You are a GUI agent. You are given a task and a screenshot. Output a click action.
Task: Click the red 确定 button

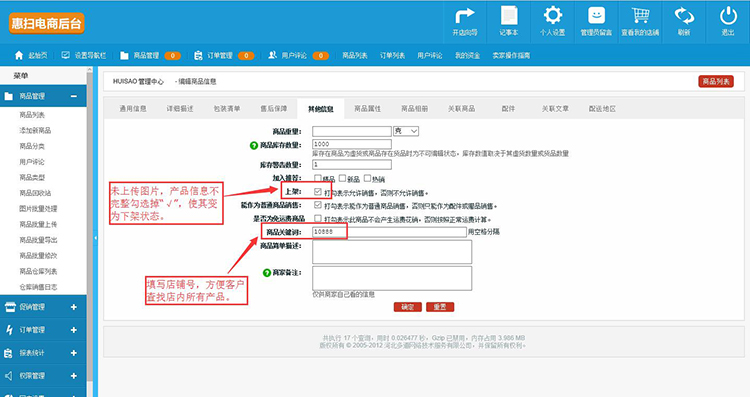click(x=408, y=307)
